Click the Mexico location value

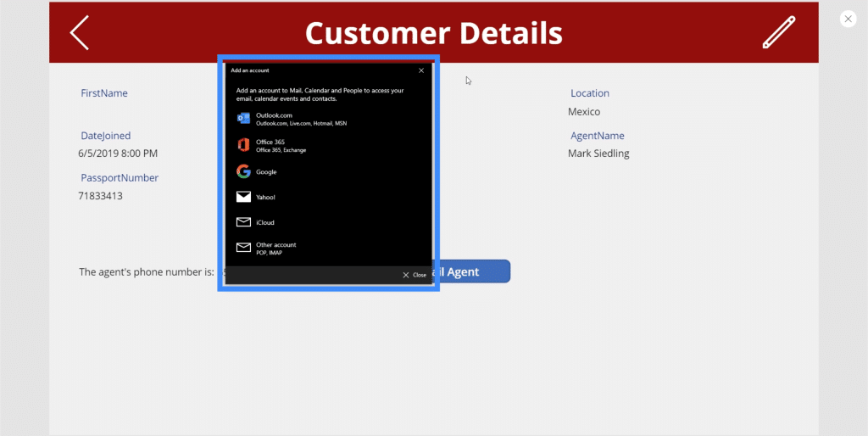pyautogui.click(x=584, y=111)
